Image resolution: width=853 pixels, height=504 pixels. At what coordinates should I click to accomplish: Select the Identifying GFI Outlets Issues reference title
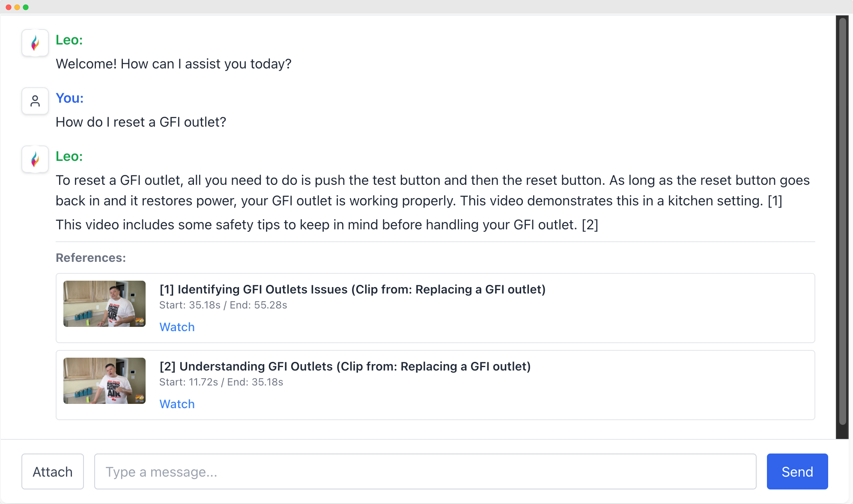352,289
